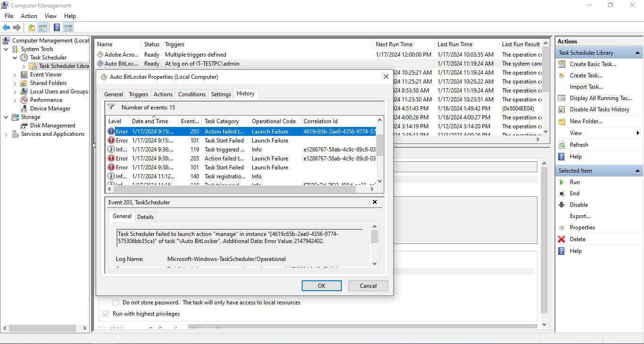Screen dimensions: 644x344
Task: Click the Run green arrow icon in Actions
Action: click(561, 182)
